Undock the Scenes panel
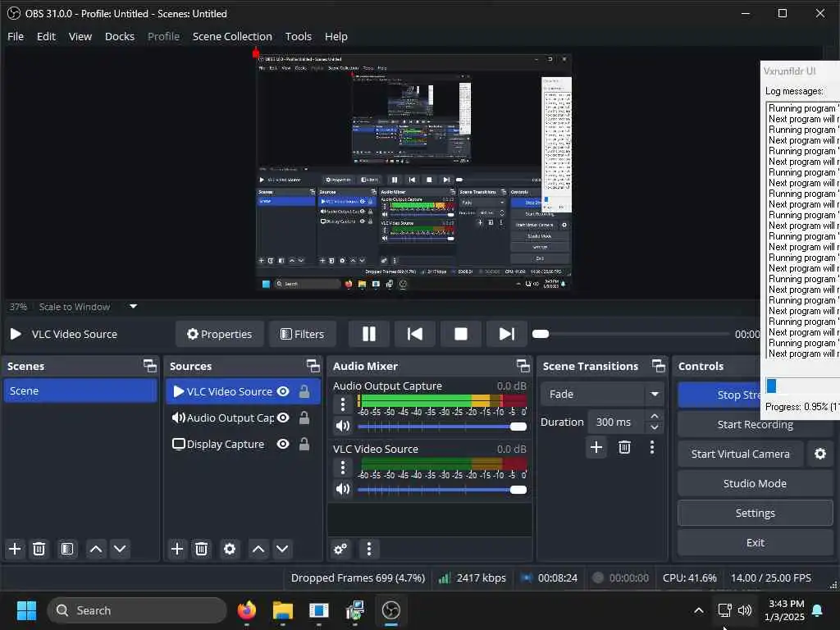840x630 pixels. (x=150, y=366)
